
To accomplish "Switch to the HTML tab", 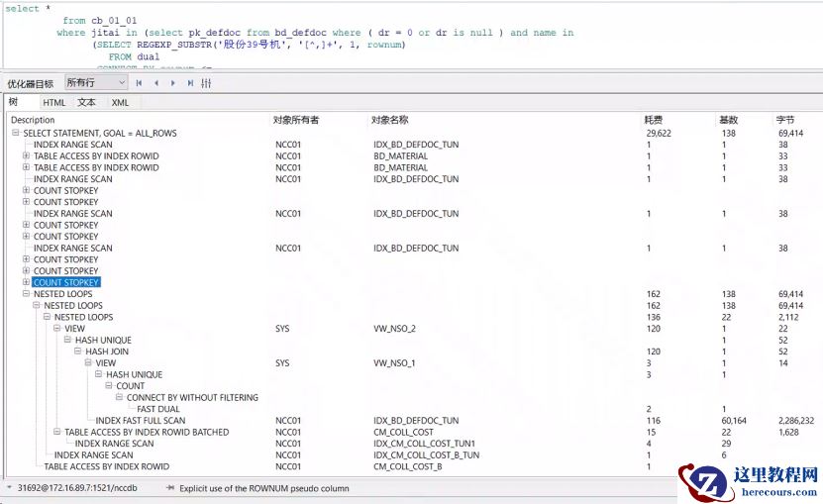I will 53,102.
